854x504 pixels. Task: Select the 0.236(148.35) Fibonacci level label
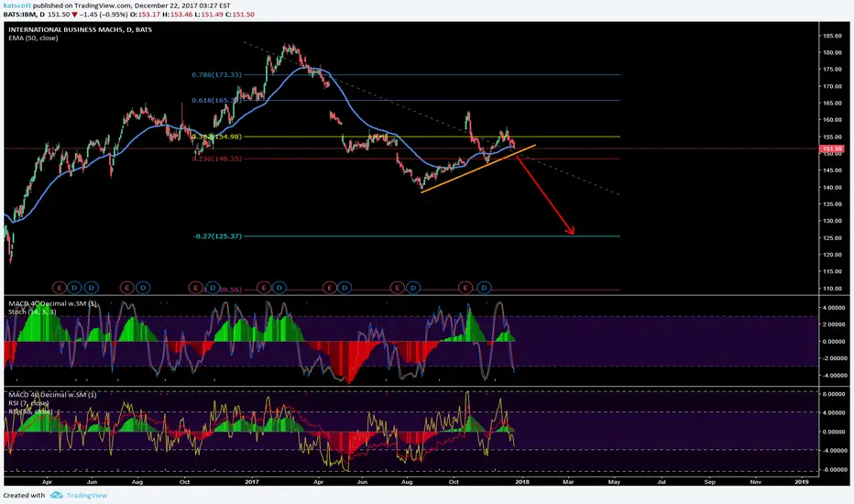[x=216, y=159]
